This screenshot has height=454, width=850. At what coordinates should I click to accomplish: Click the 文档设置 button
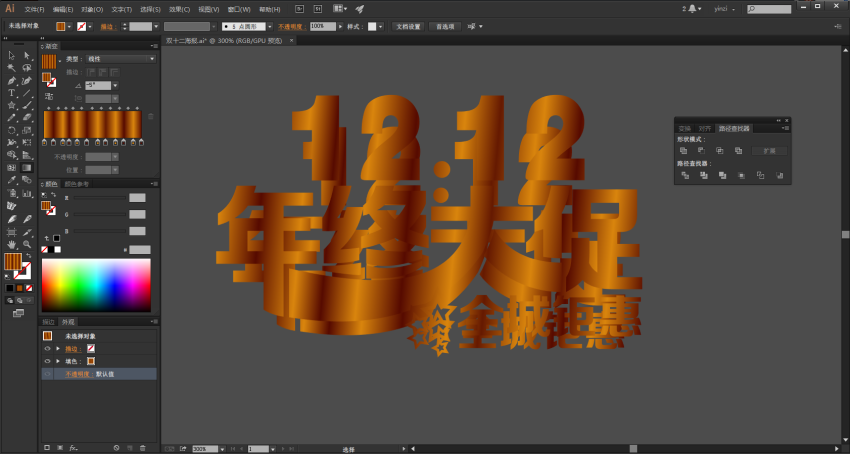408,27
